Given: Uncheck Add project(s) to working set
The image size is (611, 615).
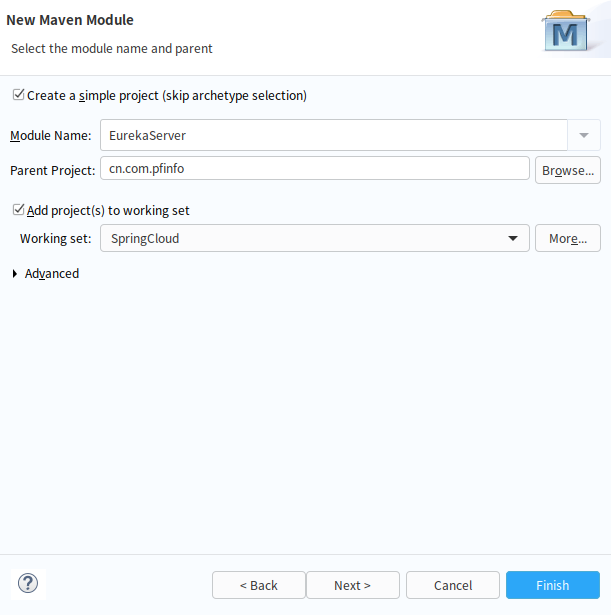Looking at the screenshot, I should click(x=18, y=210).
